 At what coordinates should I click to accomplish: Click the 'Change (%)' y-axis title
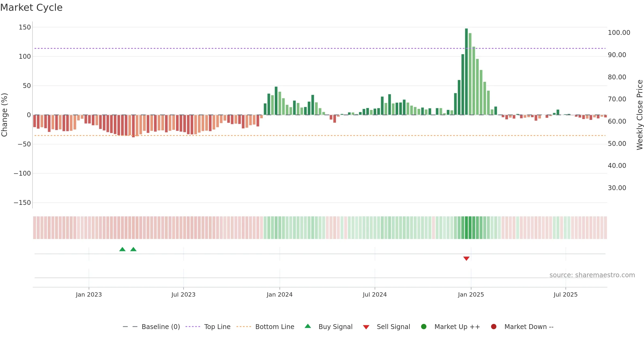pyautogui.click(x=5, y=115)
